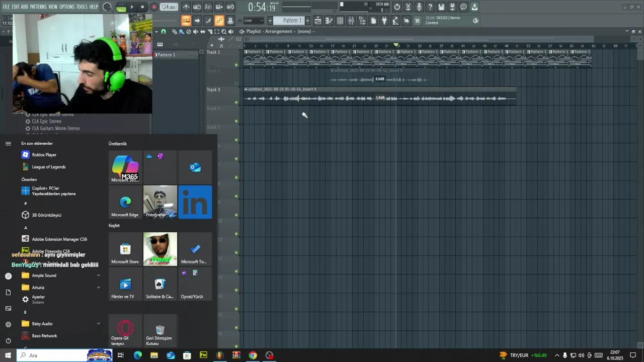Open the TOOLS menu
The width and height of the screenshot is (644, 362).
tap(82, 7)
